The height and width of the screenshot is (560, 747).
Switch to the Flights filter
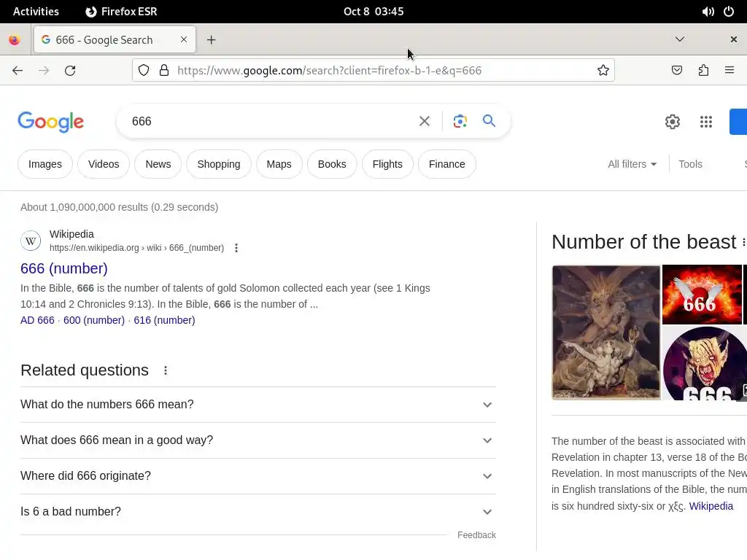(x=387, y=164)
